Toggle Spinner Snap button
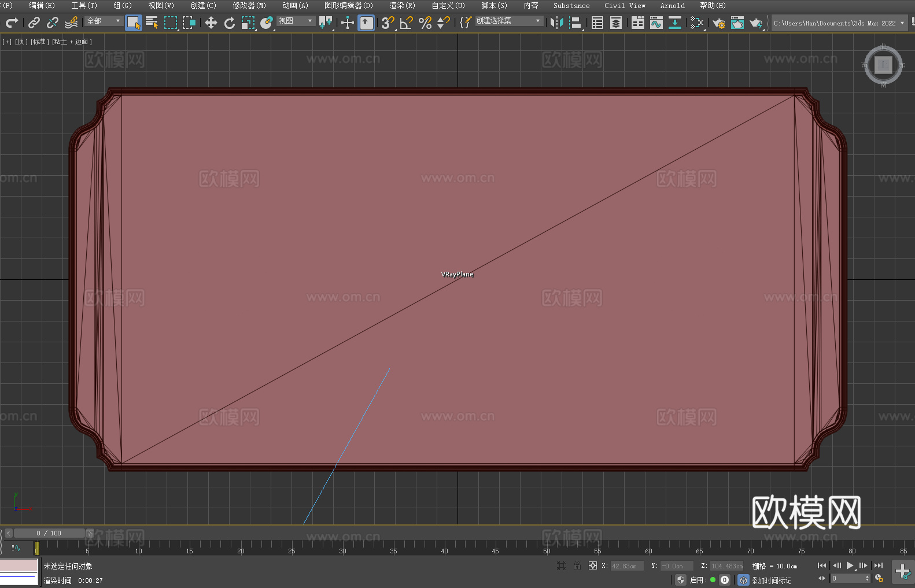The height and width of the screenshot is (588, 915). click(x=444, y=23)
